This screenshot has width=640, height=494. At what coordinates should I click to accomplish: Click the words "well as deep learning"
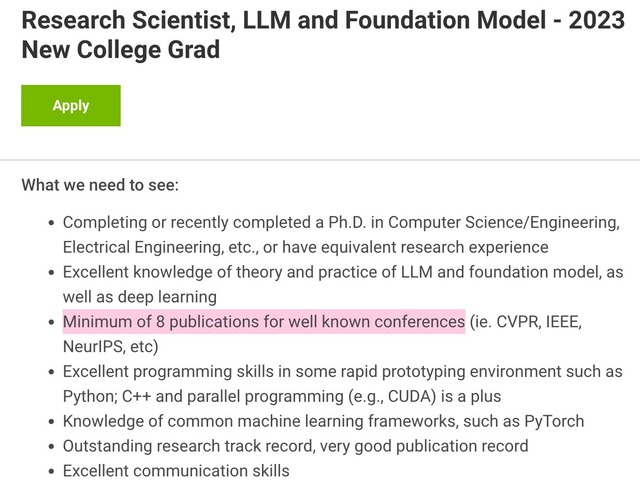[139, 297]
